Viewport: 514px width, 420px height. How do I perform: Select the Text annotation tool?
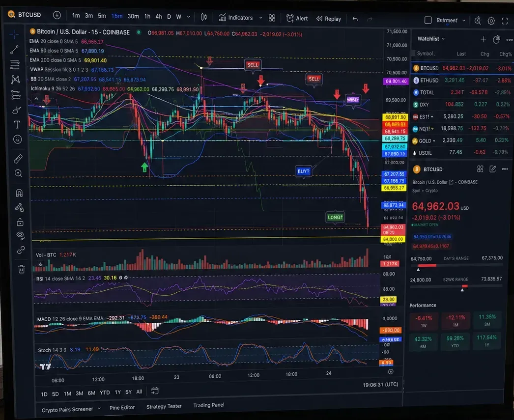coord(17,124)
